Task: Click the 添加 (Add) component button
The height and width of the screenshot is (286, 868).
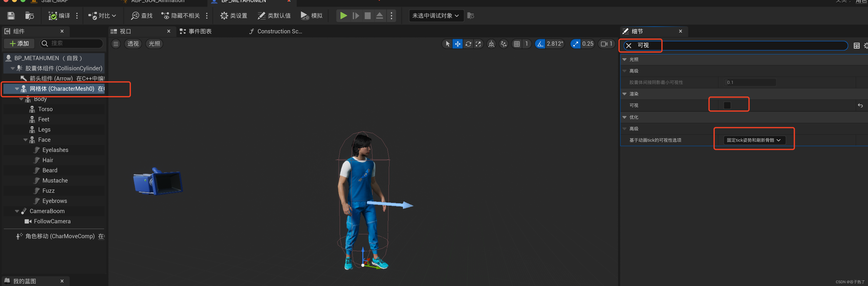Action: 19,44
